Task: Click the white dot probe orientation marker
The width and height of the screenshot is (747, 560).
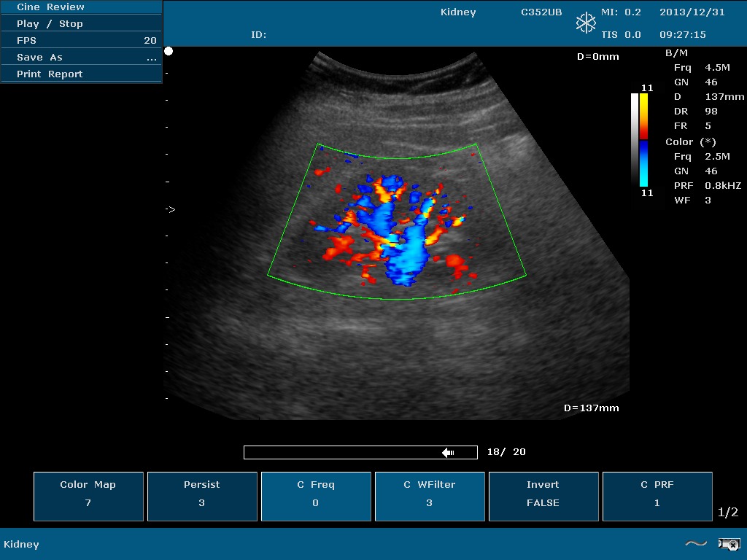Action: pos(169,51)
